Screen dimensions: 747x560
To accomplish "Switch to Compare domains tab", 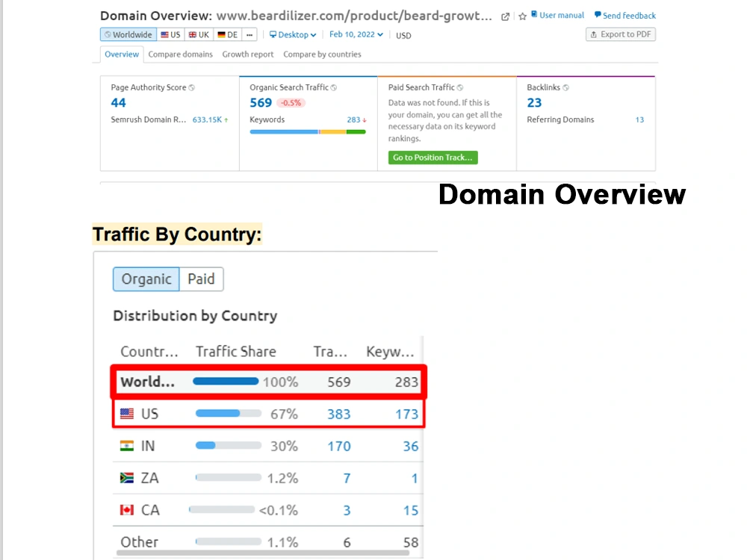I will pos(181,55).
